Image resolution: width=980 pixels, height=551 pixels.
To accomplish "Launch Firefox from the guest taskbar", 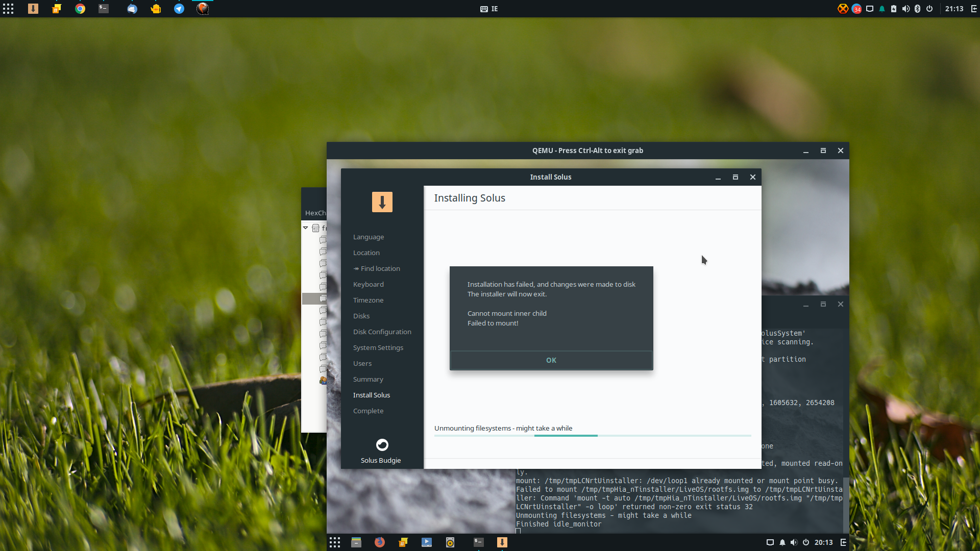I will [380, 542].
